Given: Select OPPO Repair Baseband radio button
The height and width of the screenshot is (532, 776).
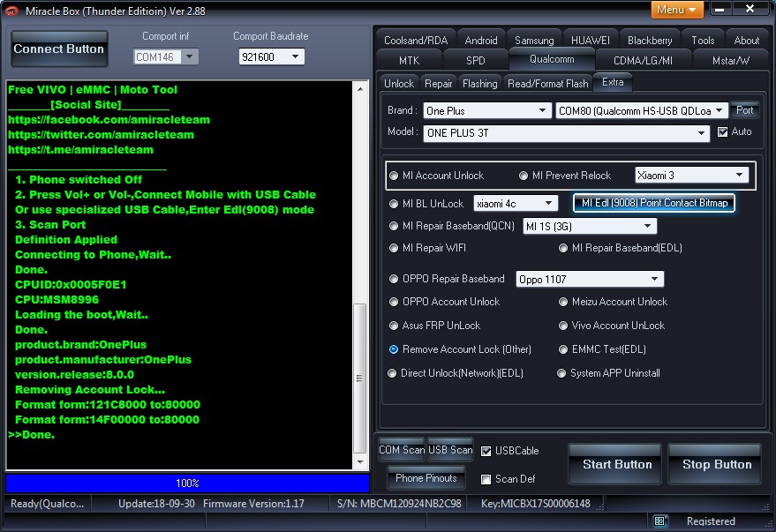Looking at the screenshot, I should (x=394, y=279).
